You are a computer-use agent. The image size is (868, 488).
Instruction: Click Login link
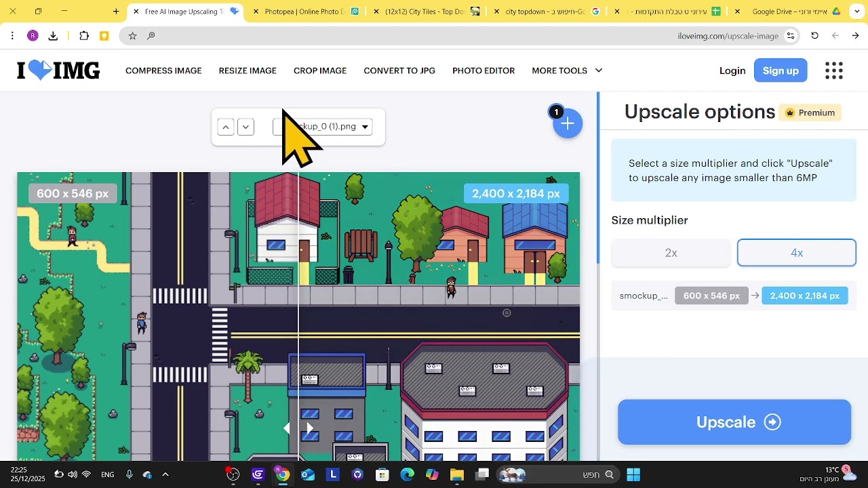[x=732, y=70]
